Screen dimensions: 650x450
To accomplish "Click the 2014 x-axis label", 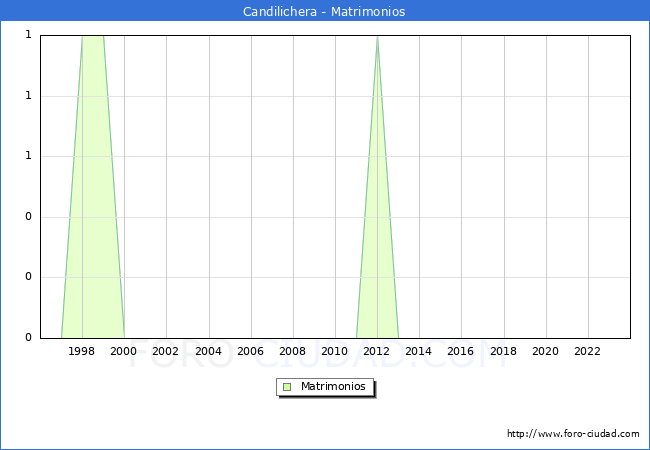I will (418, 351).
